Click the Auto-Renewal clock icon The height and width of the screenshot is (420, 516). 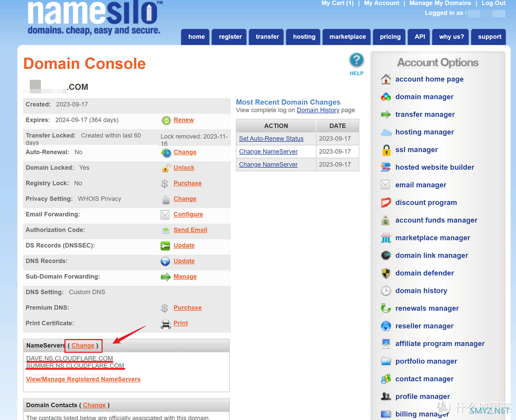[x=166, y=152]
